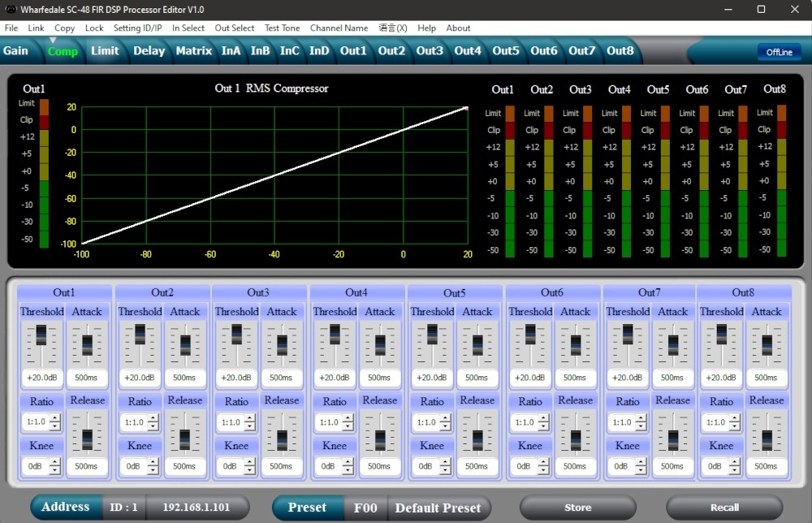Click the Recall button
The height and width of the screenshot is (523, 812).
click(724, 508)
